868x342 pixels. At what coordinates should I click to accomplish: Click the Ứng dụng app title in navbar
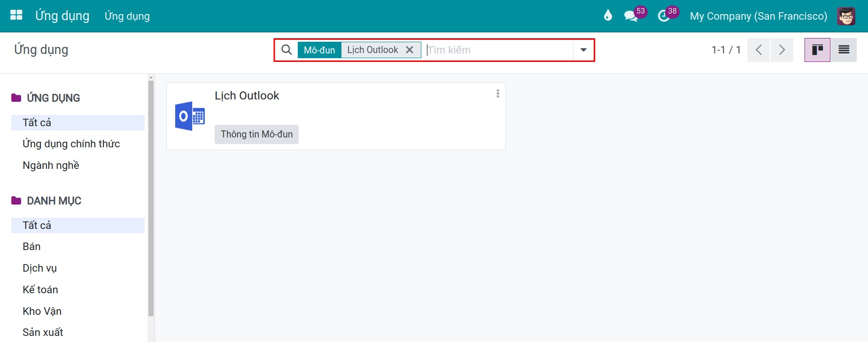[x=62, y=15]
